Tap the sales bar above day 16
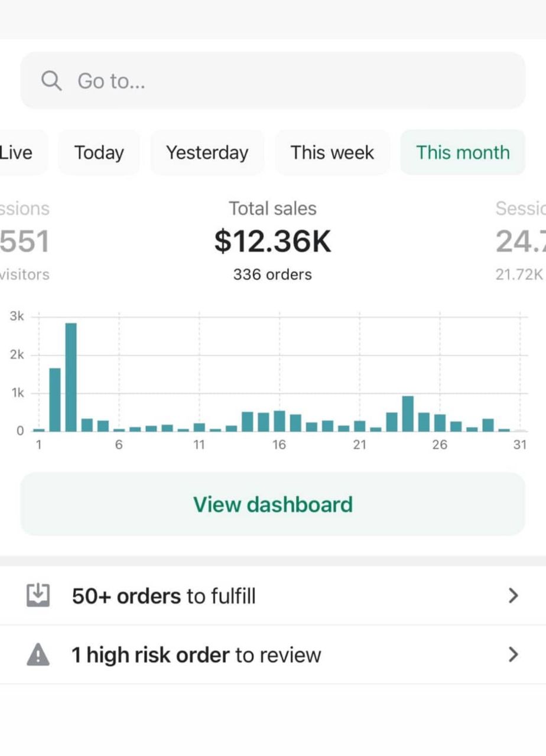This screenshot has width=546, height=756. tap(279, 421)
